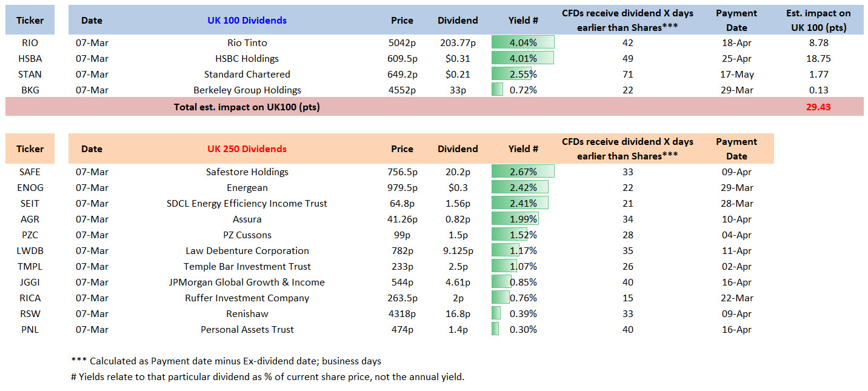
Task: Select Berkeley's index impact 0.13
Action: click(x=818, y=90)
